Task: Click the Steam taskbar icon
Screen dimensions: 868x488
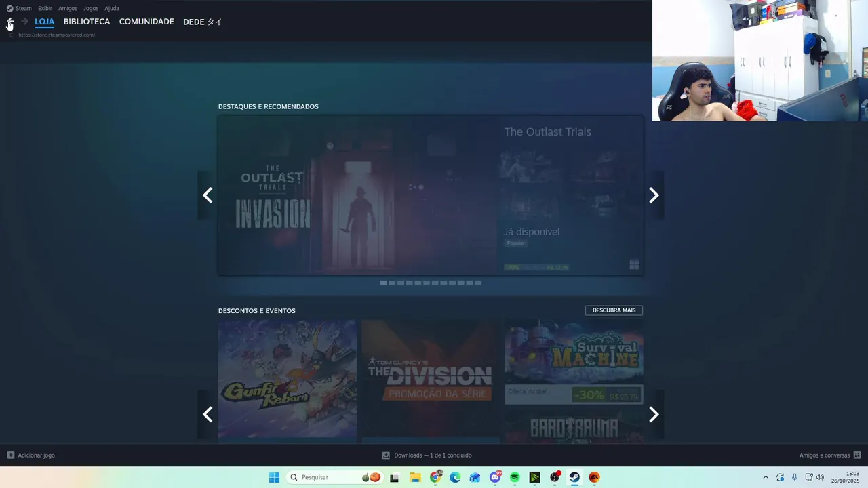Action: tap(574, 477)
